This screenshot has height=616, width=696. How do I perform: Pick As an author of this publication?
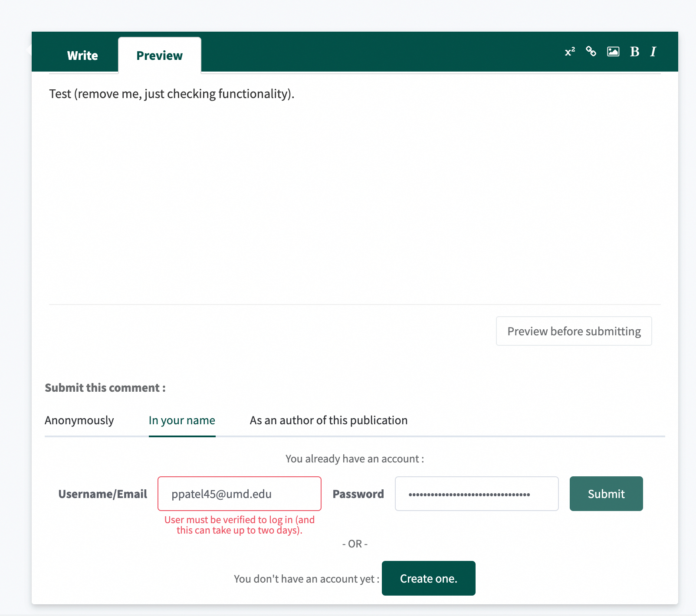(x=328, y=420)
